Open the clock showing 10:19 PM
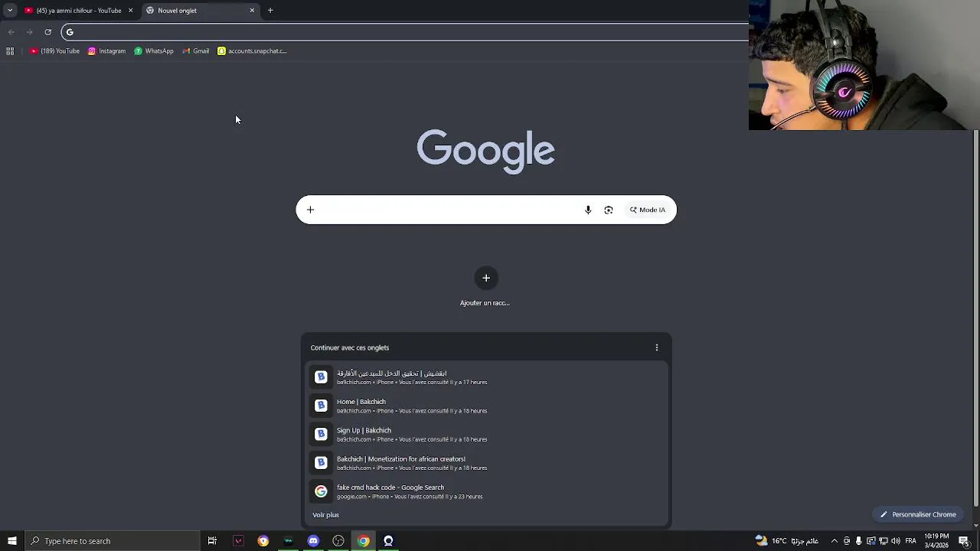The height and width of the screenshot is (551, 980). tap(936, 541)
